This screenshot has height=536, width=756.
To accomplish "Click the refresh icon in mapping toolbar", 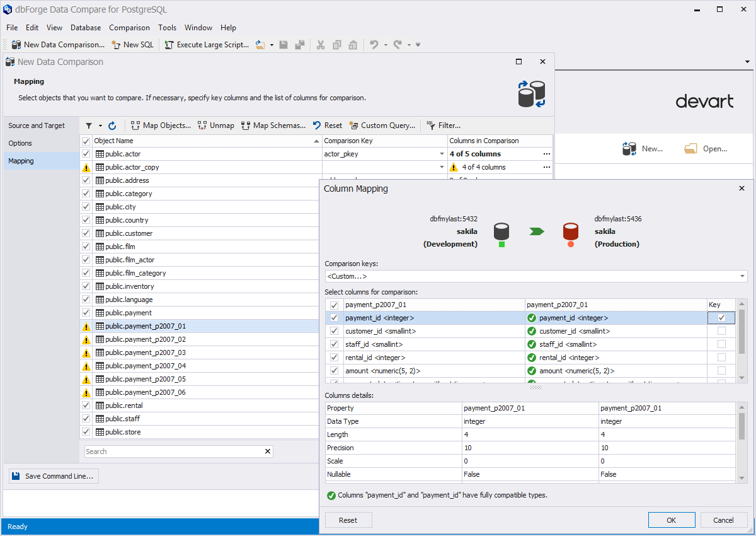I will pos(112,125).
